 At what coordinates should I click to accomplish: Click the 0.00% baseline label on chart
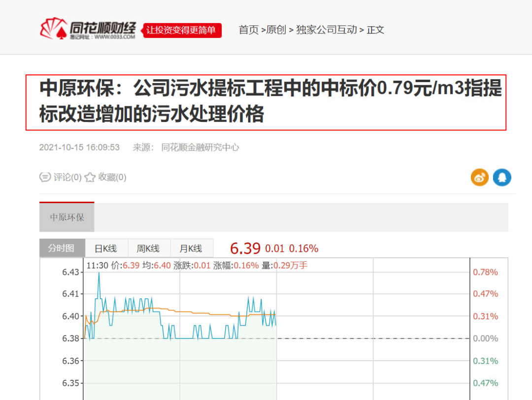485,338
